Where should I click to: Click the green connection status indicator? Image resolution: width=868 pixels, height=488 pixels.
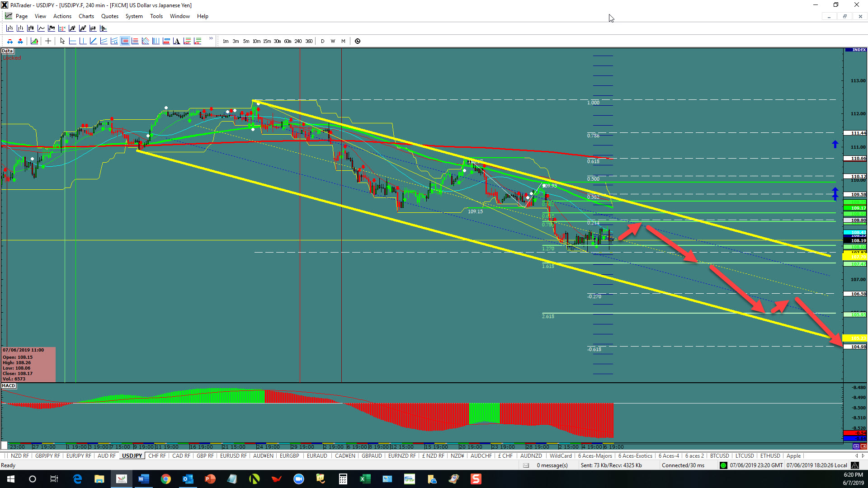tap(723, 465)
